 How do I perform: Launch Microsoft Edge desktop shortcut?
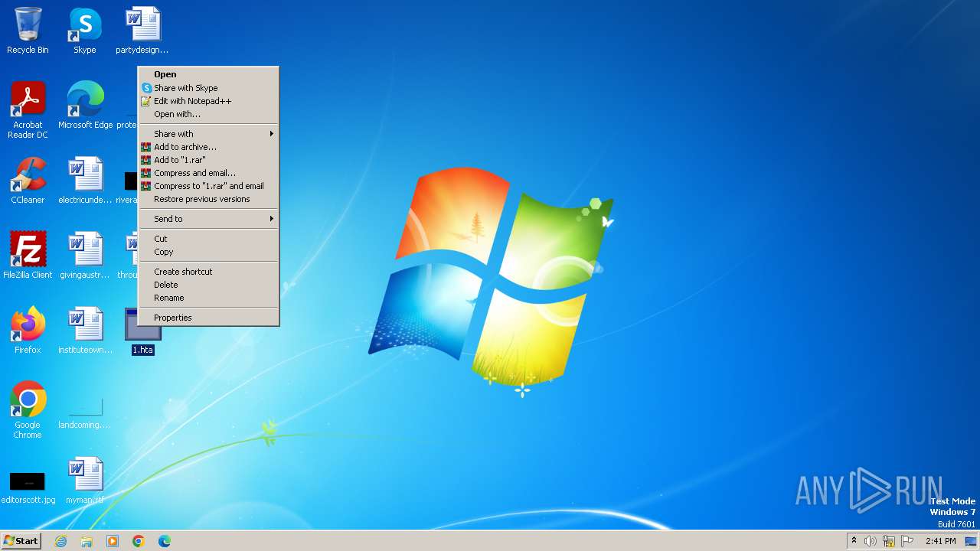(x=85, y=106)
